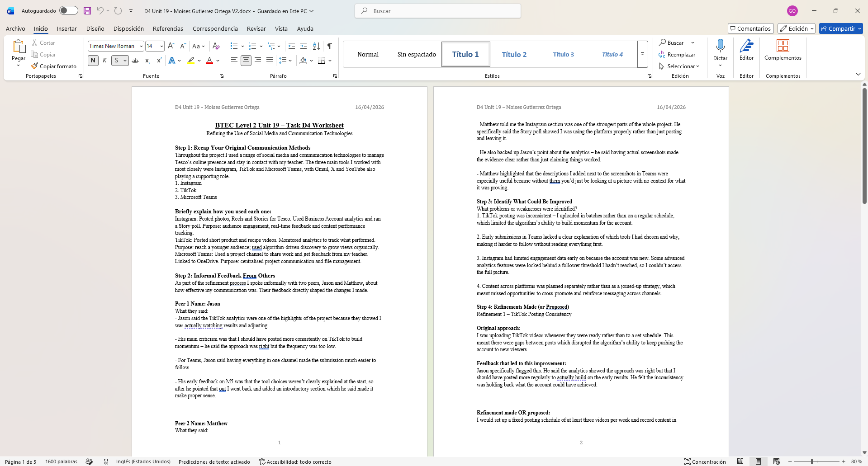Align text right
The height and width of the screenshot is (466, 868).
tap(258, 61)
